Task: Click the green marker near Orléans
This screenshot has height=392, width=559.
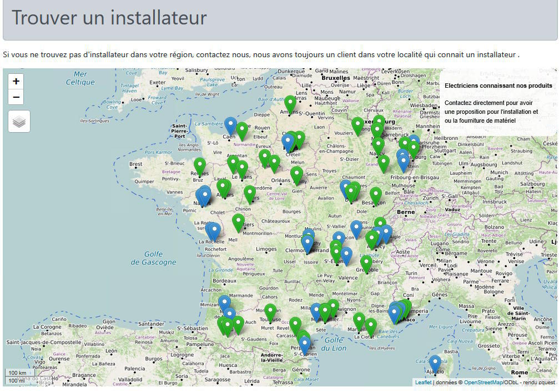Action: pyautogui.click(x=296, y=176)
